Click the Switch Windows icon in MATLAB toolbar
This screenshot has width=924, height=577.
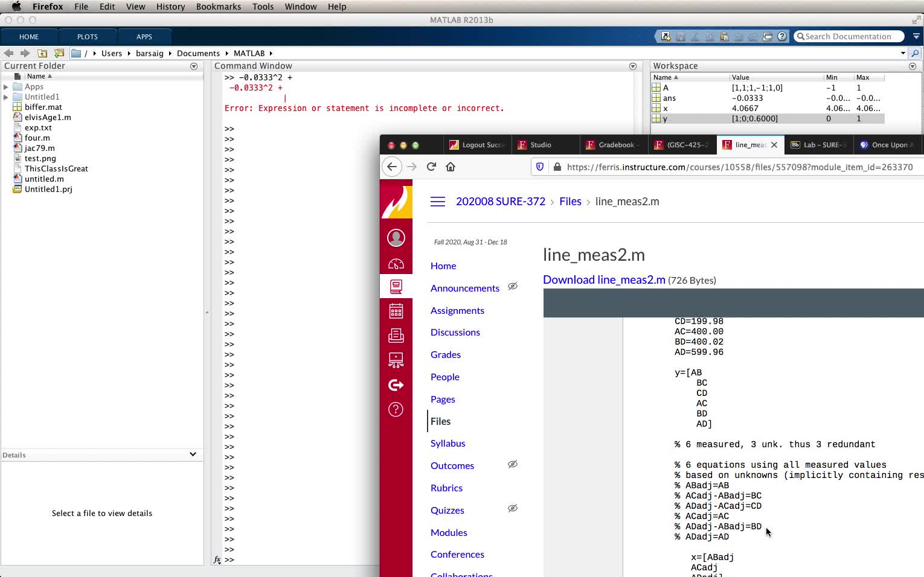[768, 36]
